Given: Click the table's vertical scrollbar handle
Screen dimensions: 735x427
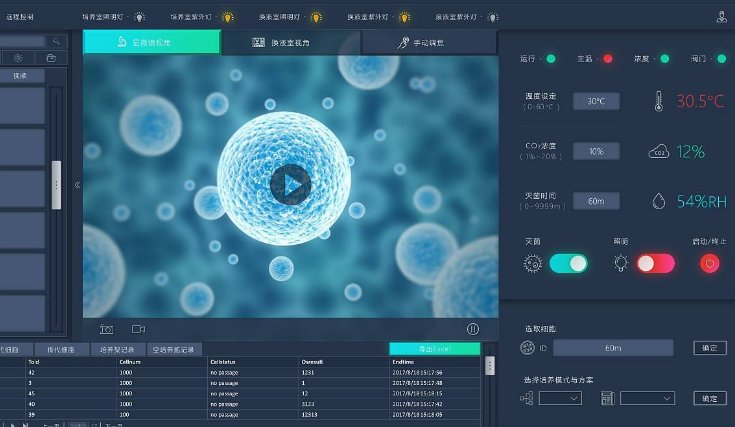Looking at the screenshot, I should (x=490, y=366).
